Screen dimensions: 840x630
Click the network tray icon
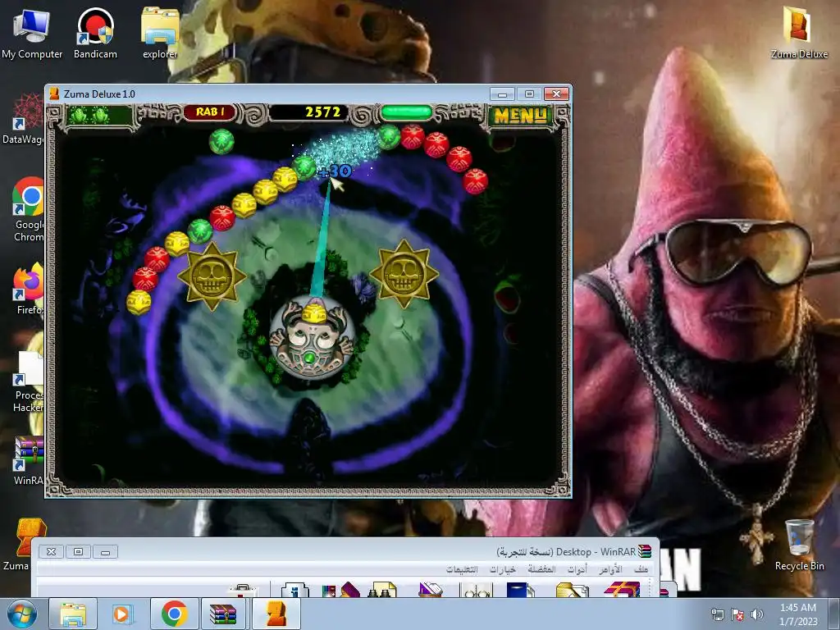point(717,614)
